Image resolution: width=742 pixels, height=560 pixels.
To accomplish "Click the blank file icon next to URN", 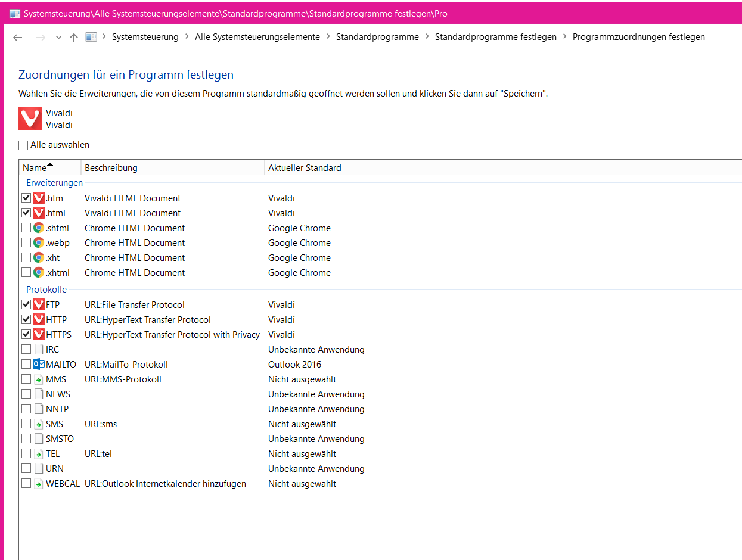I will coord(39,468).
